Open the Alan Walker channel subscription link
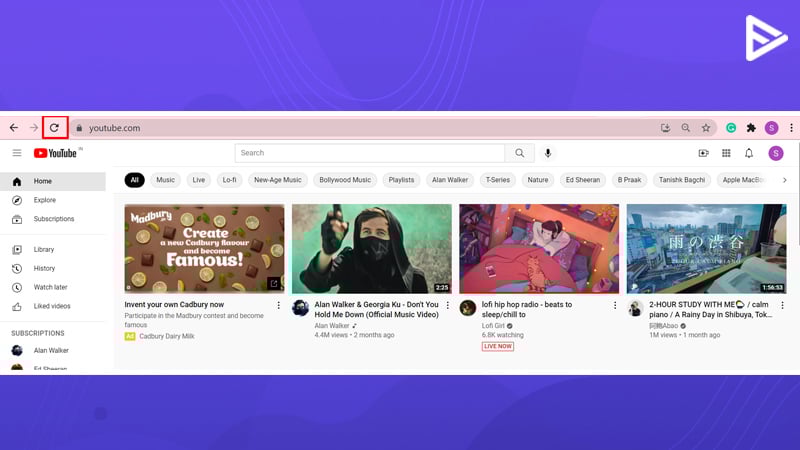800x450 pixels. 53,351
